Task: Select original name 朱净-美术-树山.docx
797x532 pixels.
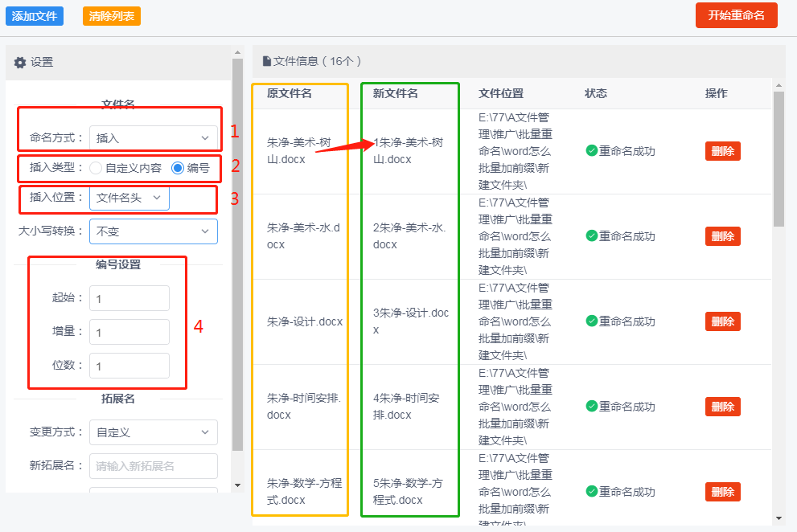Action: 299,151
